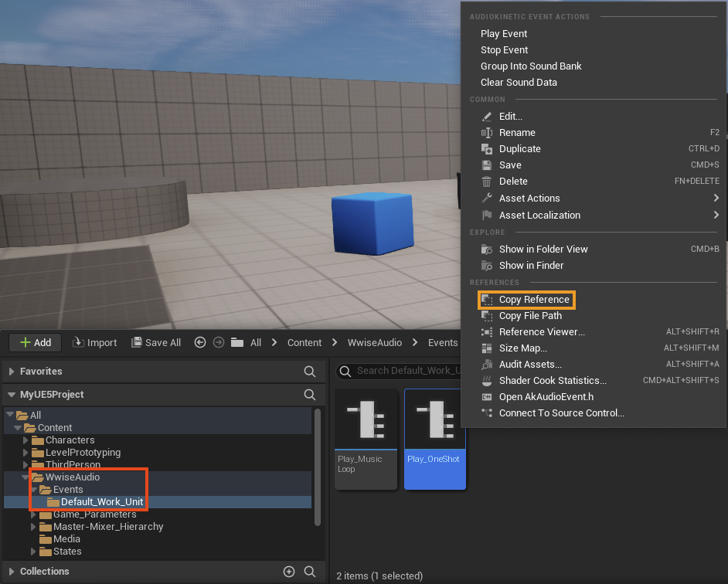728x584 pixels.
Task: Expand the Favorites section
Action: pyautogui.click(x=12, y=372)
